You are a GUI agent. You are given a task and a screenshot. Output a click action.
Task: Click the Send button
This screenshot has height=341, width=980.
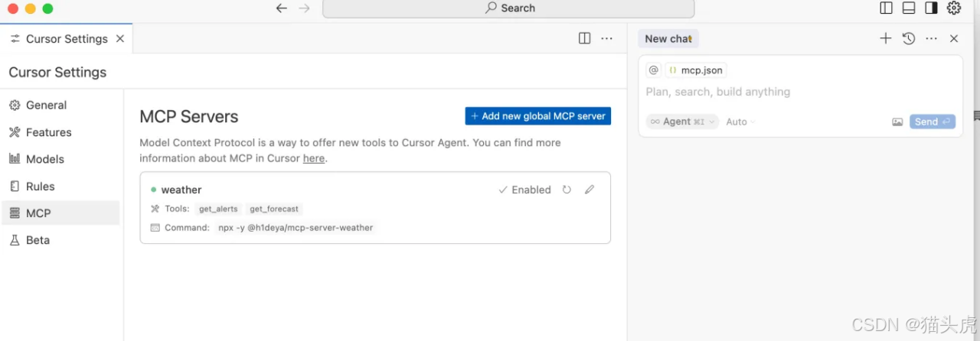click(x=933, y=122)
